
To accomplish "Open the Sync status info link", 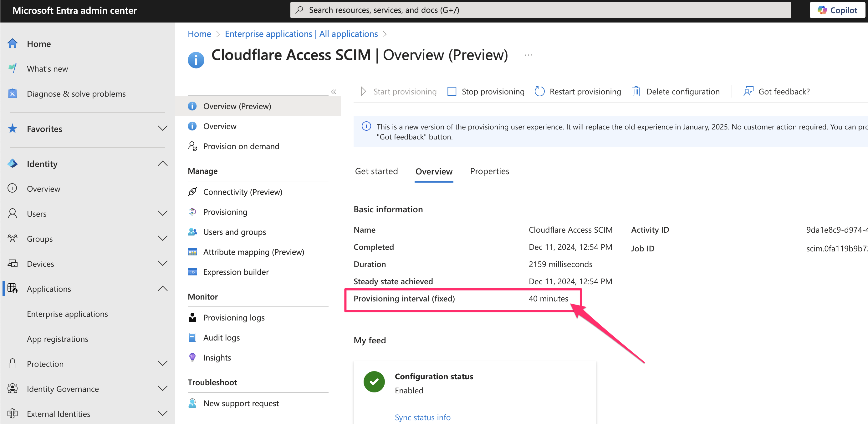I will coord(422,417).
